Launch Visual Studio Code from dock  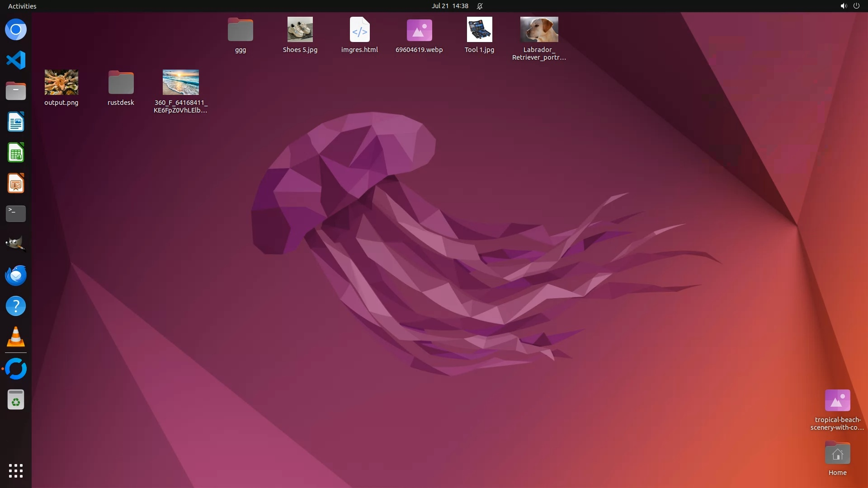click(x=16, y=60)
